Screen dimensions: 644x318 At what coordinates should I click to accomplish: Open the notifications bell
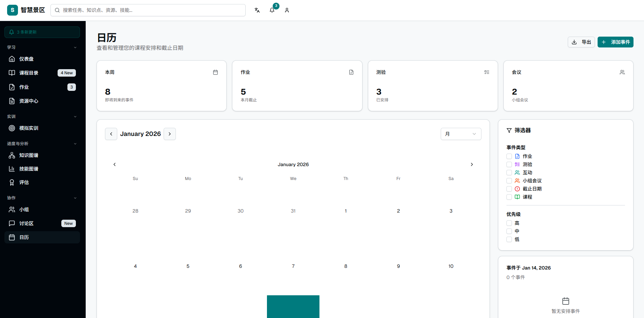tap(272, 10)
